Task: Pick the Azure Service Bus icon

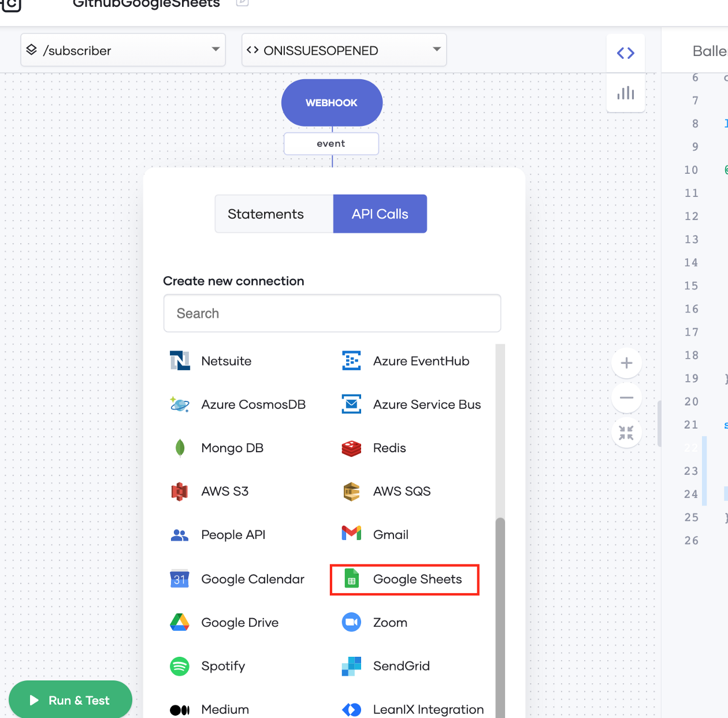Action: click(x=351, y=404)
